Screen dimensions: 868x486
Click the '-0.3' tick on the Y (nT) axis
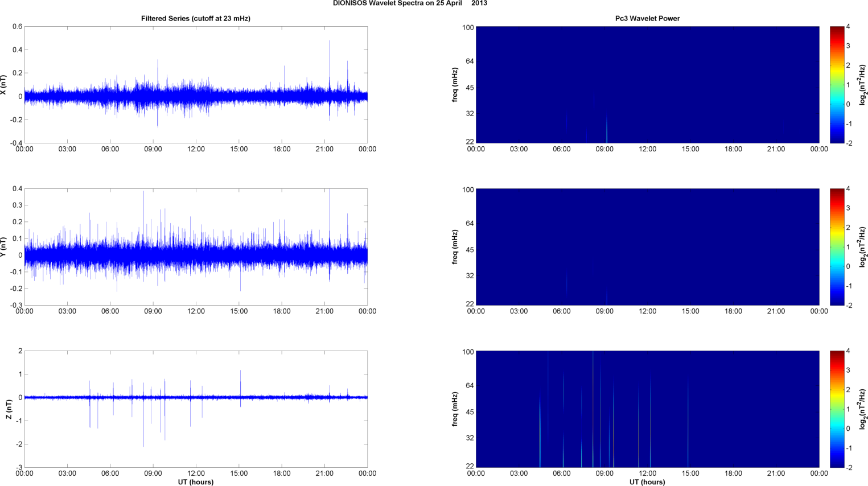tap(16, 305)
